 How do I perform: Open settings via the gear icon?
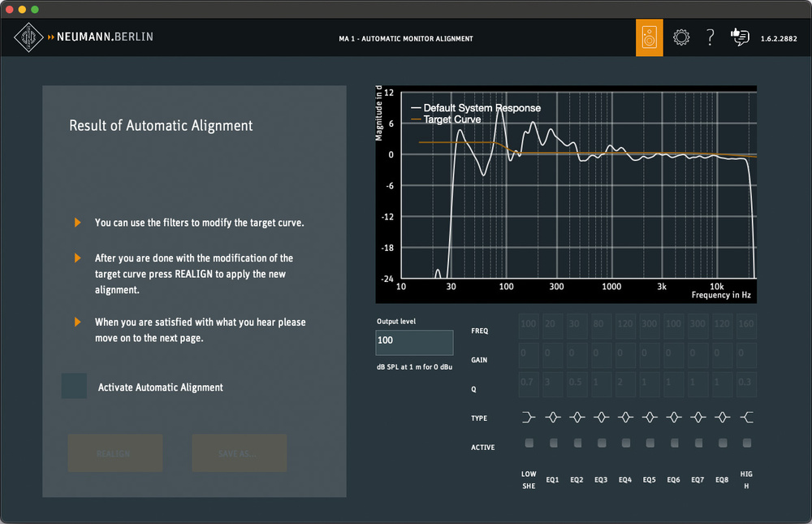coord(681,37)
